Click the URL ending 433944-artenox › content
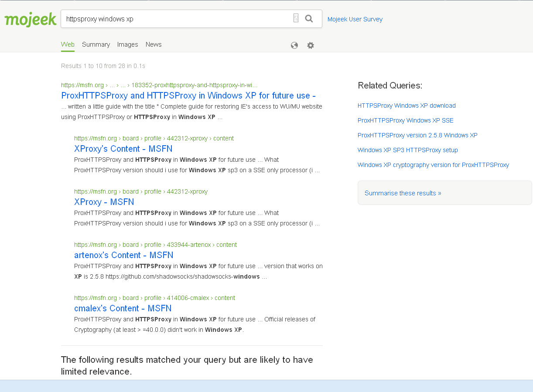 [156, 245]
